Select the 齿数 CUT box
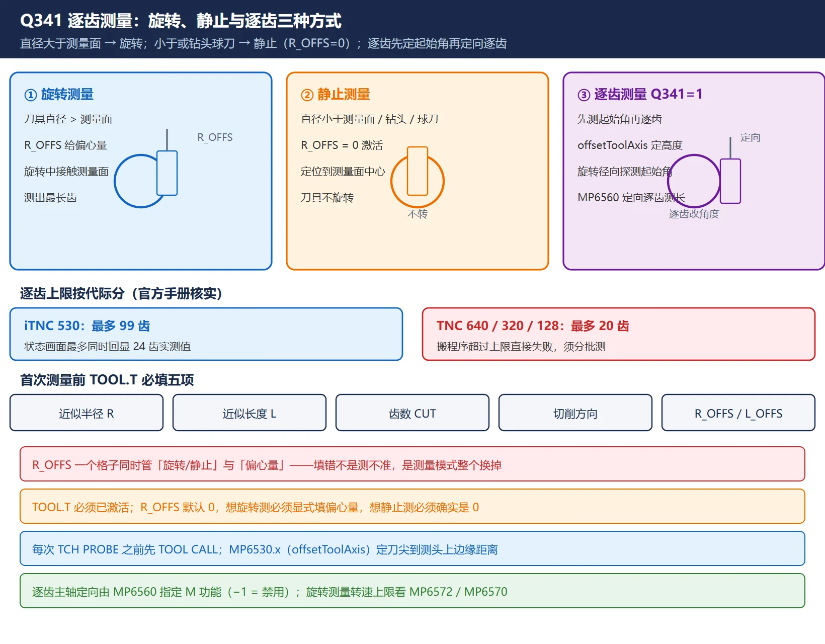This screenshot has height=644, width=825. 412,413
